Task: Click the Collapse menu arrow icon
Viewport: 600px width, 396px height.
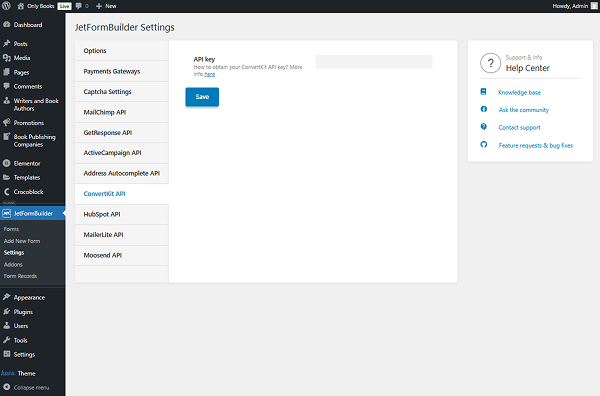Action: (7, 387)
